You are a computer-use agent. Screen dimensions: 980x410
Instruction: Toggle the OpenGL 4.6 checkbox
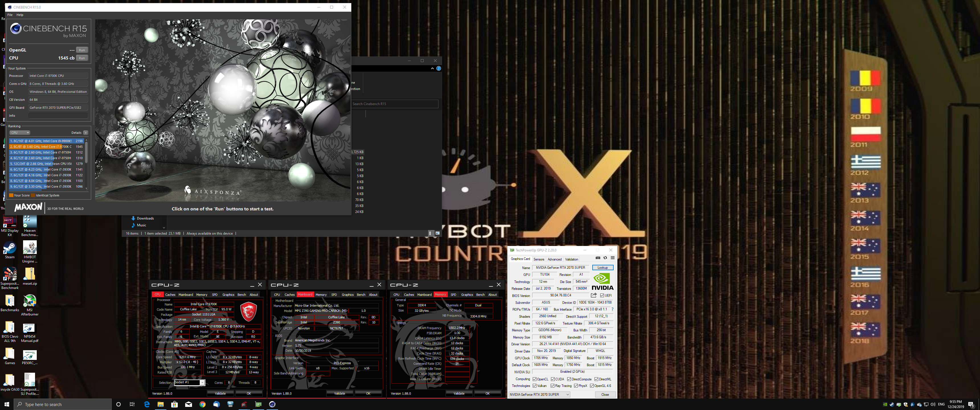tap(592, 386)
